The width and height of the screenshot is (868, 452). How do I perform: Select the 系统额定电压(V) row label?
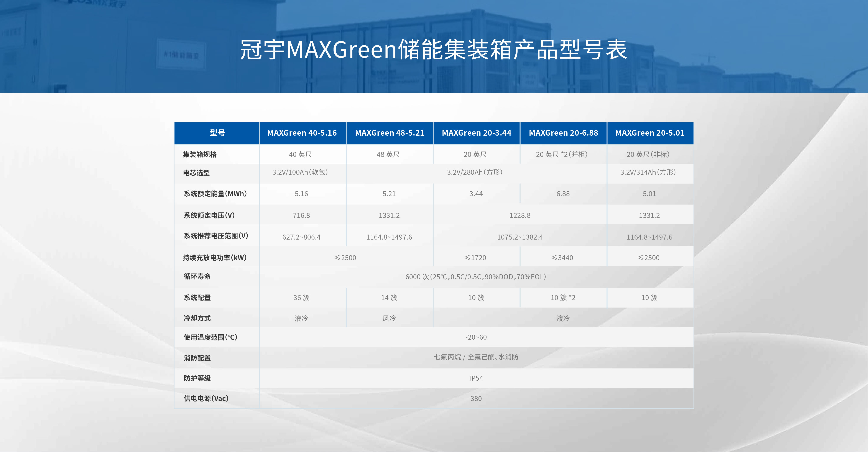(x=209, y=215)
